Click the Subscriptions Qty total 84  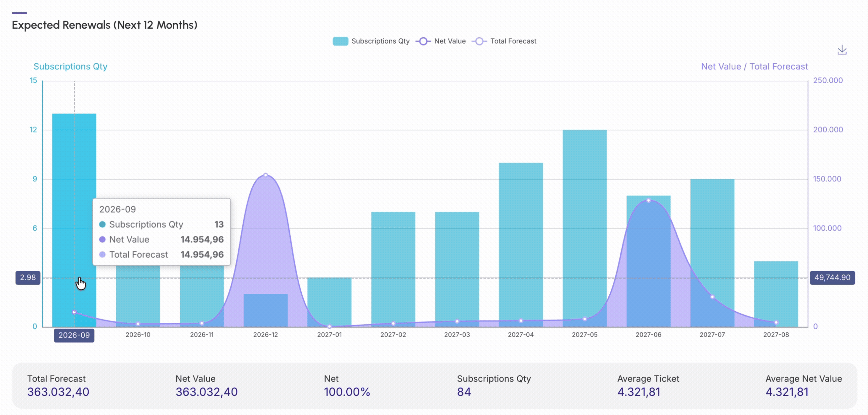click(464, 392)
